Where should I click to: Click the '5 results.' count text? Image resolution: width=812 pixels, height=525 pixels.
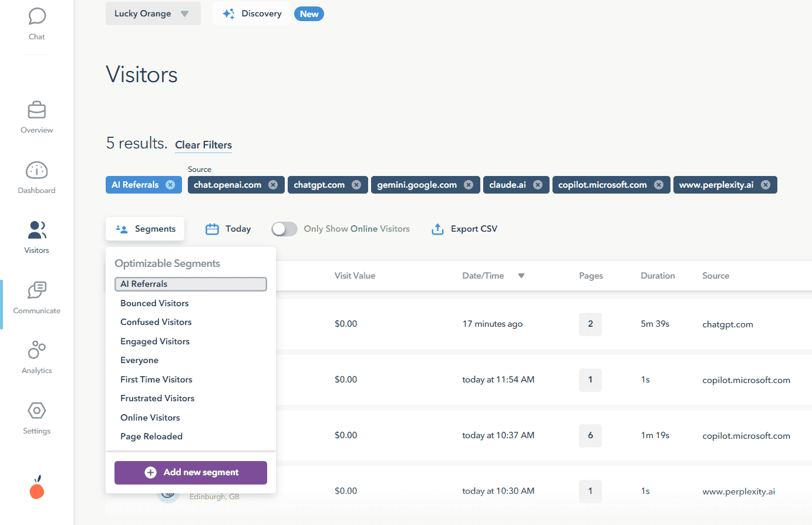137,143
